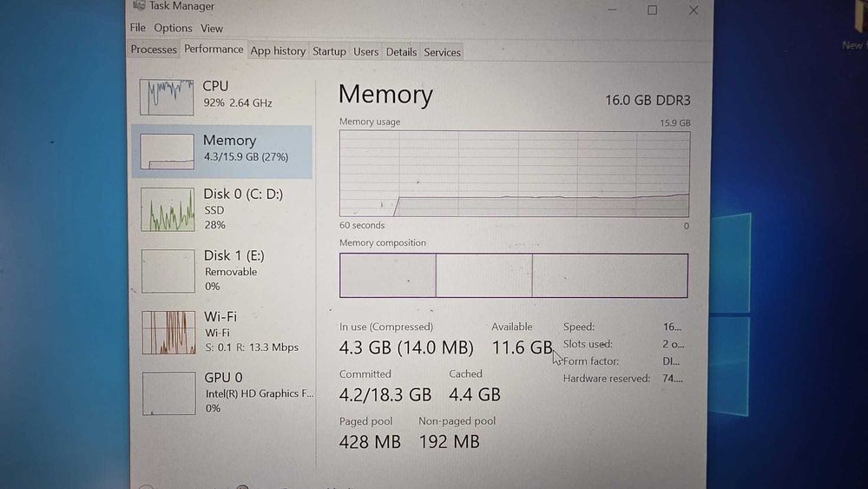Select the Performance tab

[x=214, y=50]
